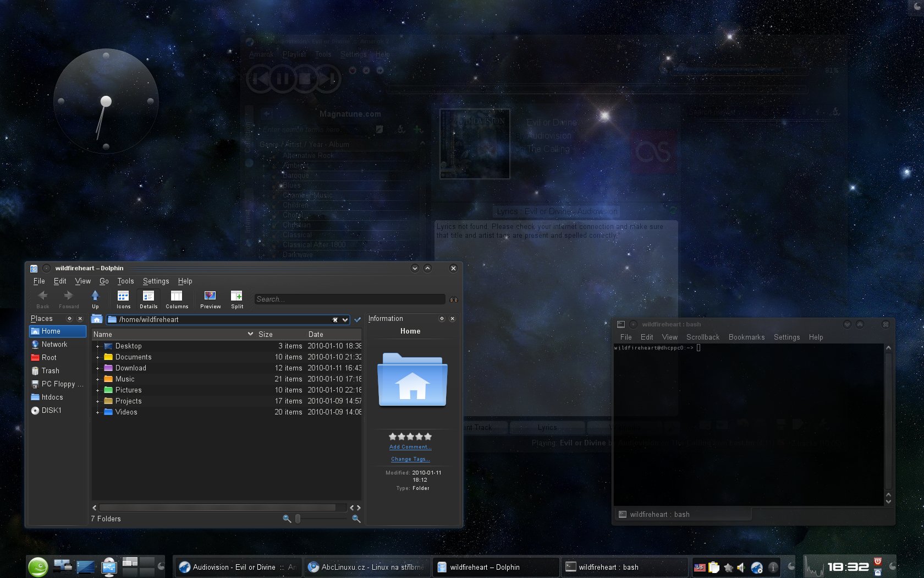Click the zoom slider handle in Dolphin

[298, 519]
